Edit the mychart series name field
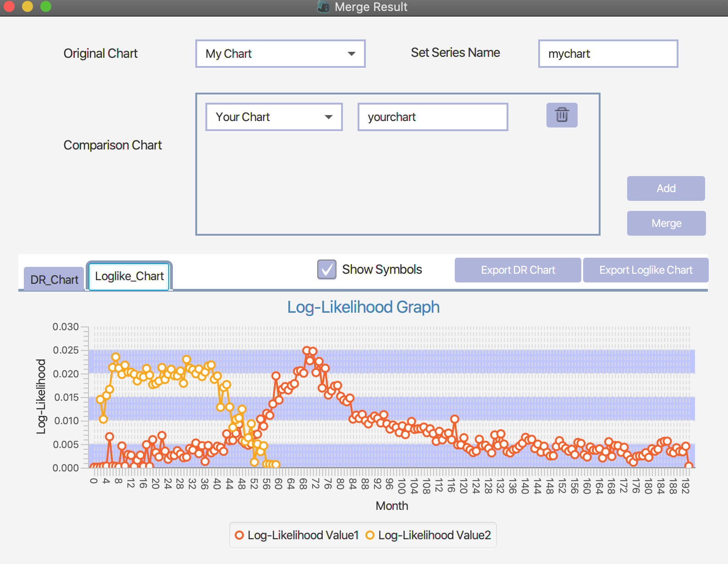The image size is (728, 564). tap(608, 54)
